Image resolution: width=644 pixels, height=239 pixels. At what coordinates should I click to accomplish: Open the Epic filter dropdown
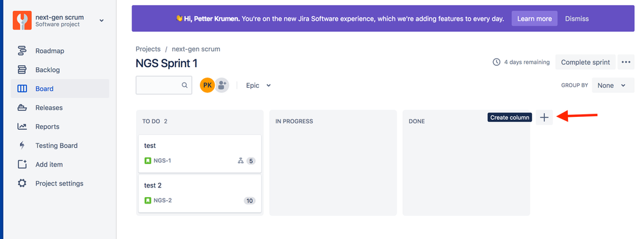[259, 85]
